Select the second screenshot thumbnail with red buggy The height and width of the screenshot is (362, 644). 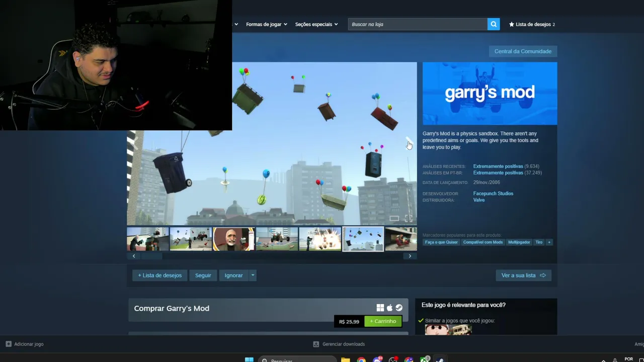pos(191,239)
